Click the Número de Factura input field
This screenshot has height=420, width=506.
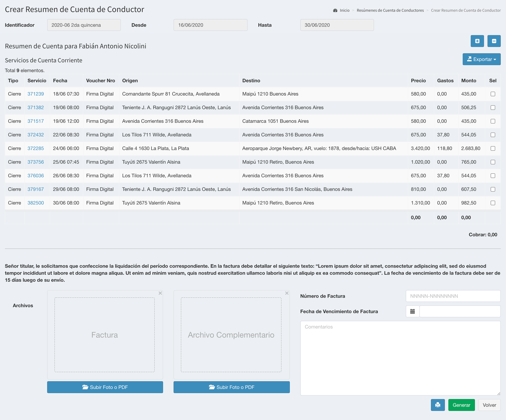tap(453, 296)
